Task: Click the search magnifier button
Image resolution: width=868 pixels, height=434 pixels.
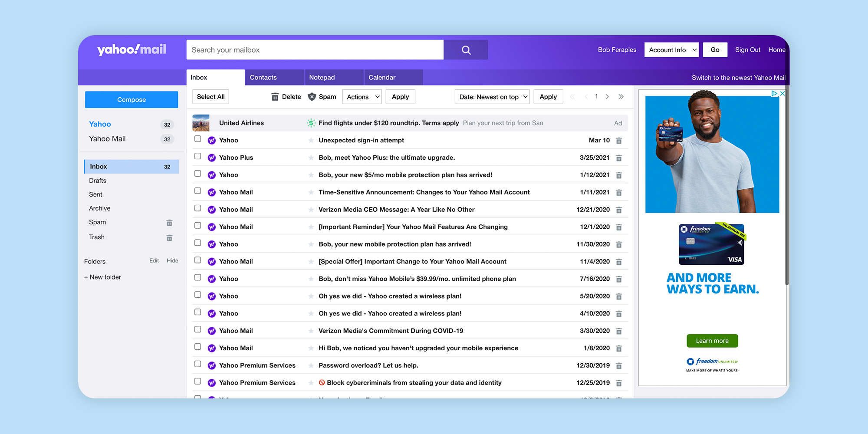Action: click(x=466, y=50)
